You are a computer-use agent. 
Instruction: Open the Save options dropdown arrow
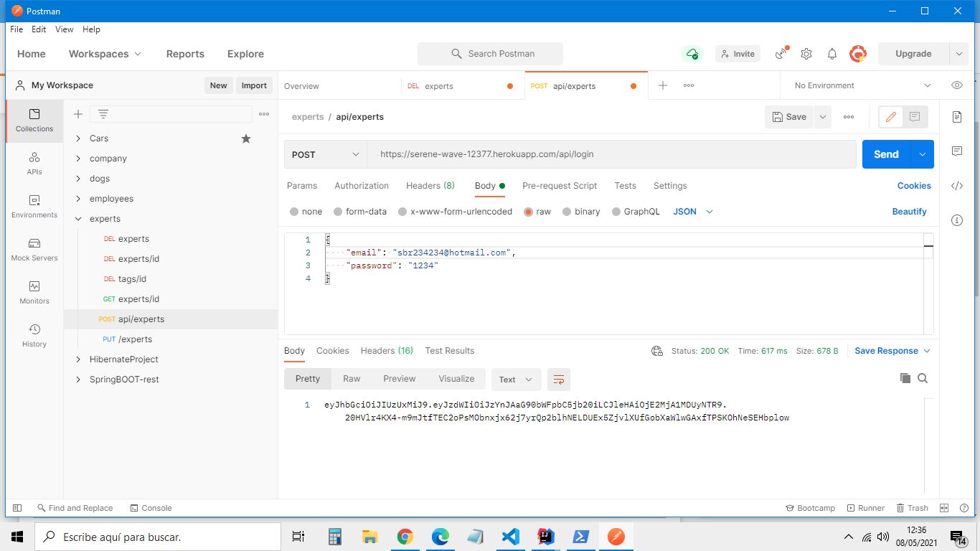(x=822, y=117)
